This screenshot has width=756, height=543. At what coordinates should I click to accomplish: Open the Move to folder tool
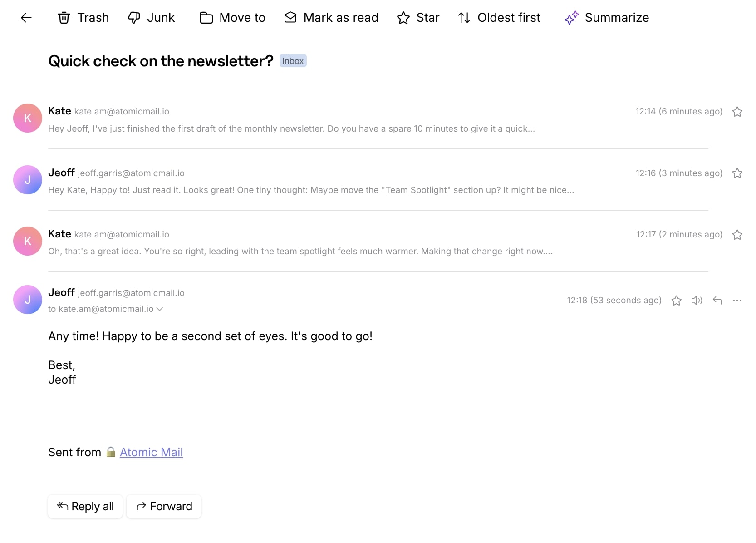[231, 18]
